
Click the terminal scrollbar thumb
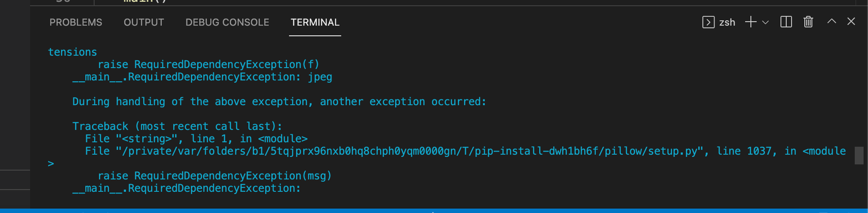(x=859, y=156)
